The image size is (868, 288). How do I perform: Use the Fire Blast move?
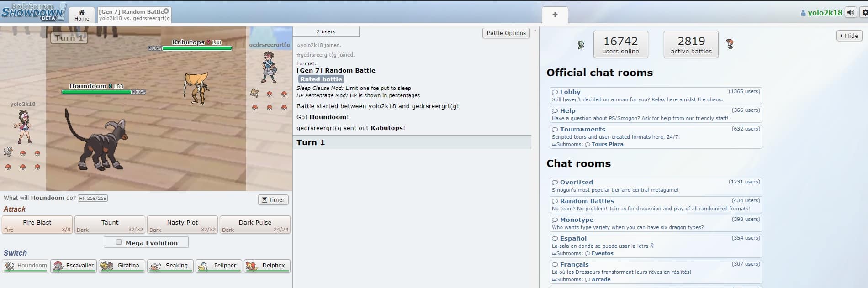(x=37, y=225)
